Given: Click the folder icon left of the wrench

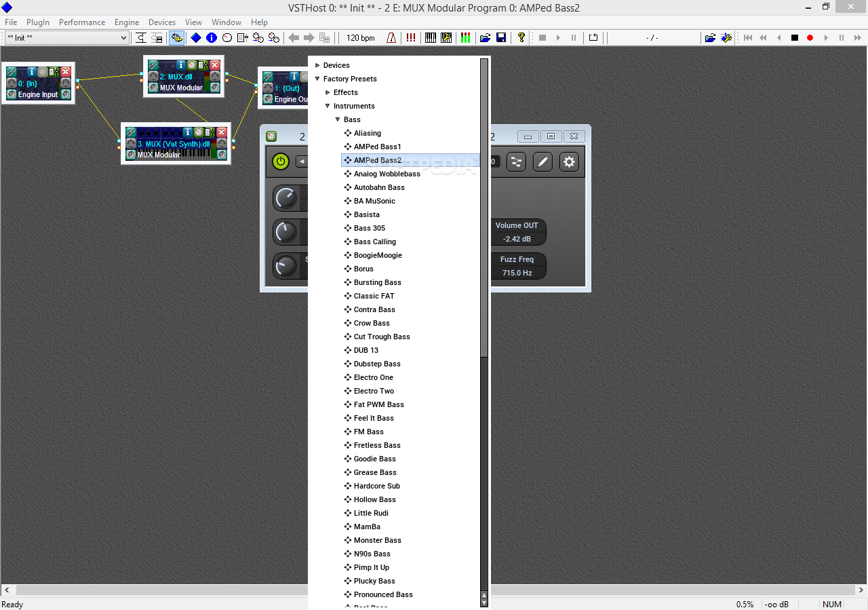Looking at the screenshot, I should [x=710, y=38].
